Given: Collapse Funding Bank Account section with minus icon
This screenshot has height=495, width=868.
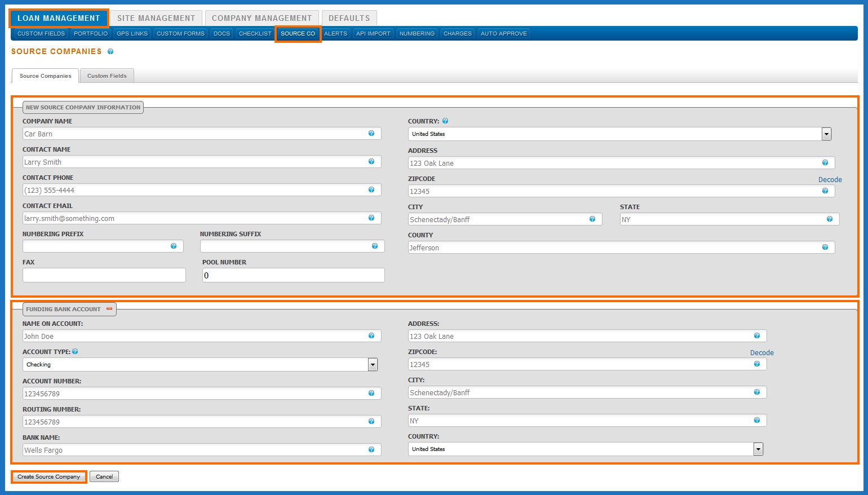Looking at the screenshot, I should point(109,309).
